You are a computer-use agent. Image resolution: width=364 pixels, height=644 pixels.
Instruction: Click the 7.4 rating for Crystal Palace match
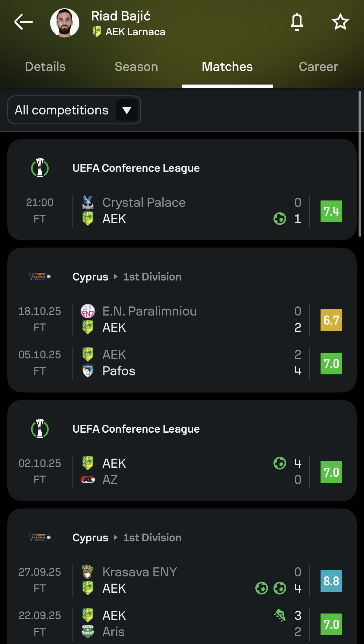331,211
